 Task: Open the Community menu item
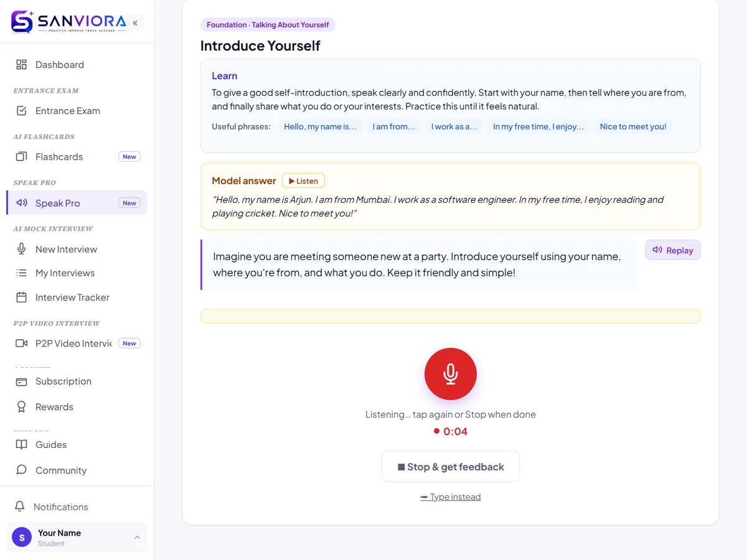click(77, 470)
